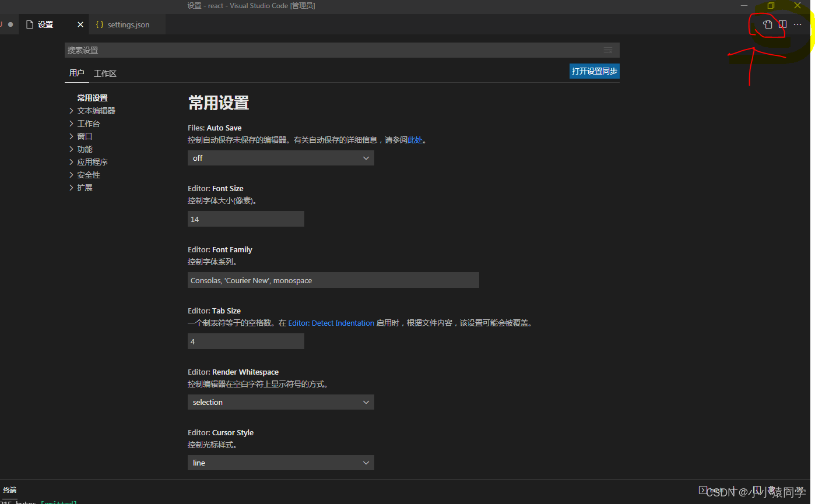This screenshot has height=504, width=815.
Task: Click the 常用设置 page heading
Action: click(x=219, y=103)
